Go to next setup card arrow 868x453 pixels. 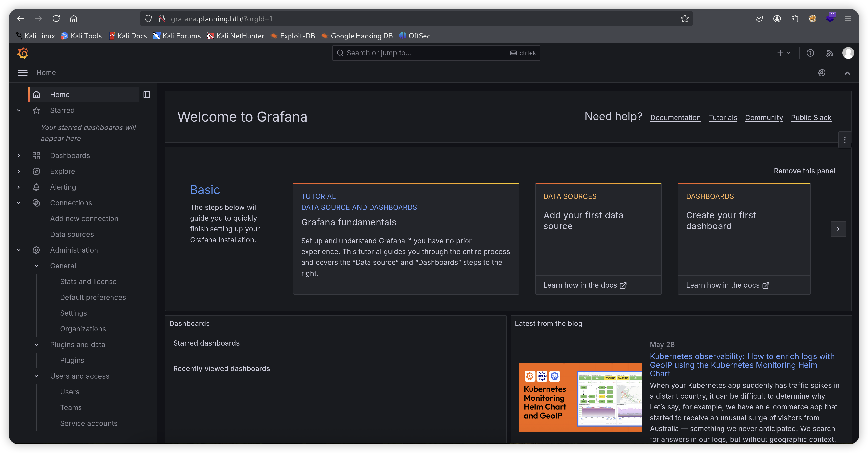[838, 229]
